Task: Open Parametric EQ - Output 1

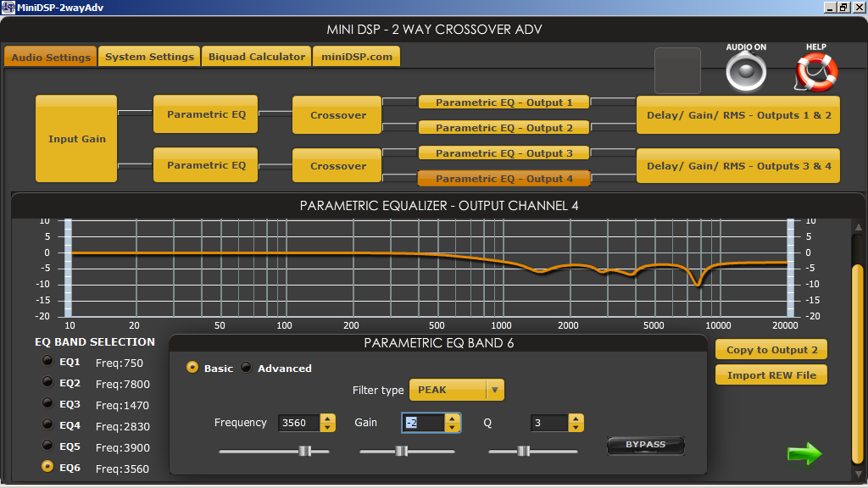Action: 504,103
